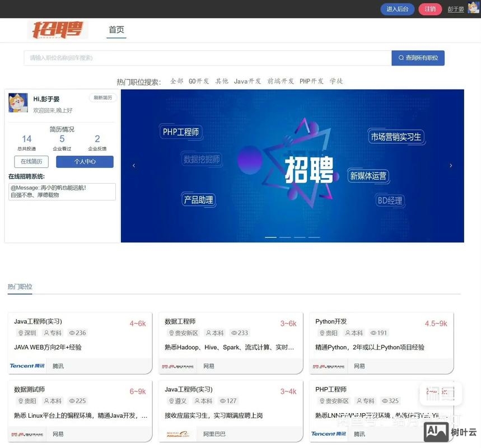481x448 pixels.
Task: Click the cat avatar in the resume panel
Action: (17, 104)
